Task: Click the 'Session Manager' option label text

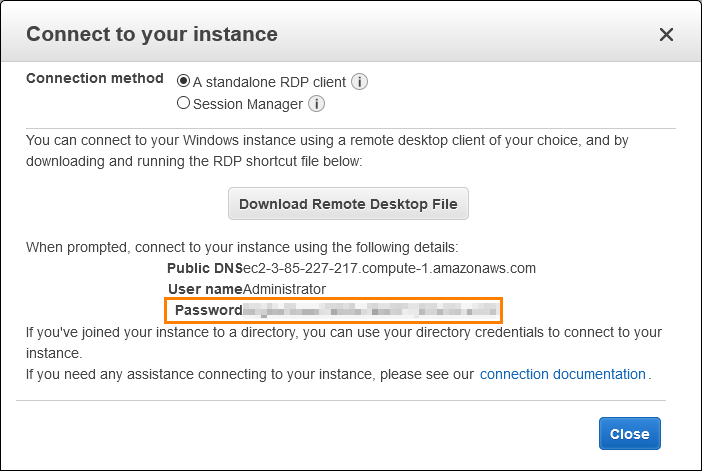Action: pos(248,104)
